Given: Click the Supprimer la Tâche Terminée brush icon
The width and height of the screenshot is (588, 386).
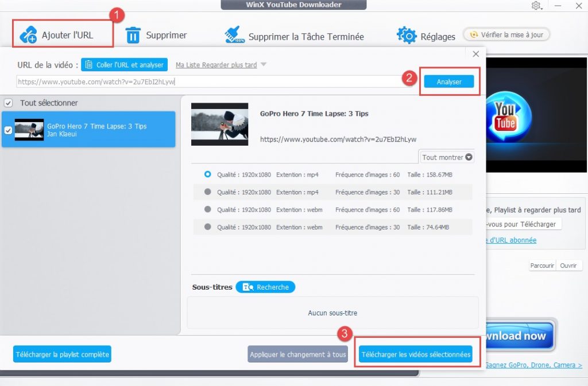Looking at the screenshot, I should pos(234,35).
